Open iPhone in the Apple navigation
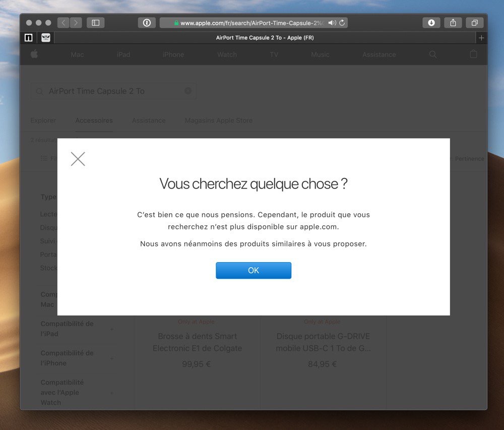This screenshot has width=504, height=430. 173,54
